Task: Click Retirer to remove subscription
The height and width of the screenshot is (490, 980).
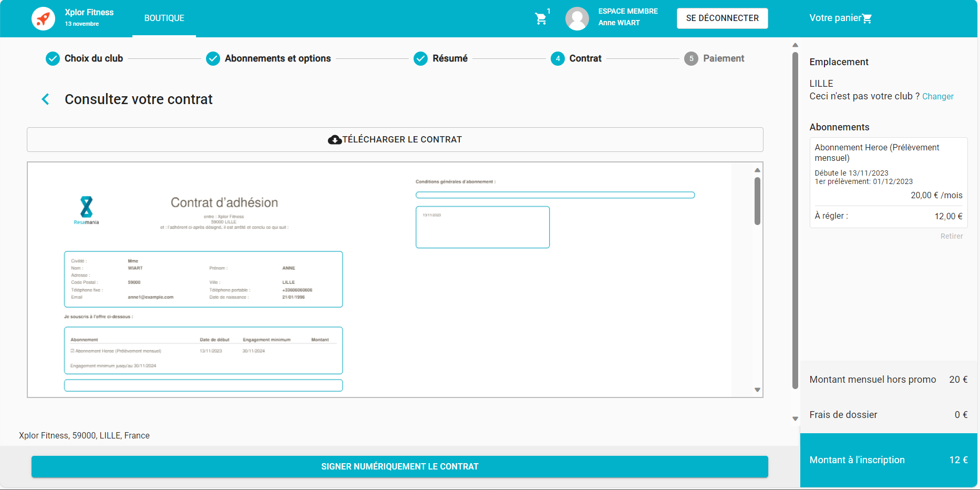Action: click(952, 236)
